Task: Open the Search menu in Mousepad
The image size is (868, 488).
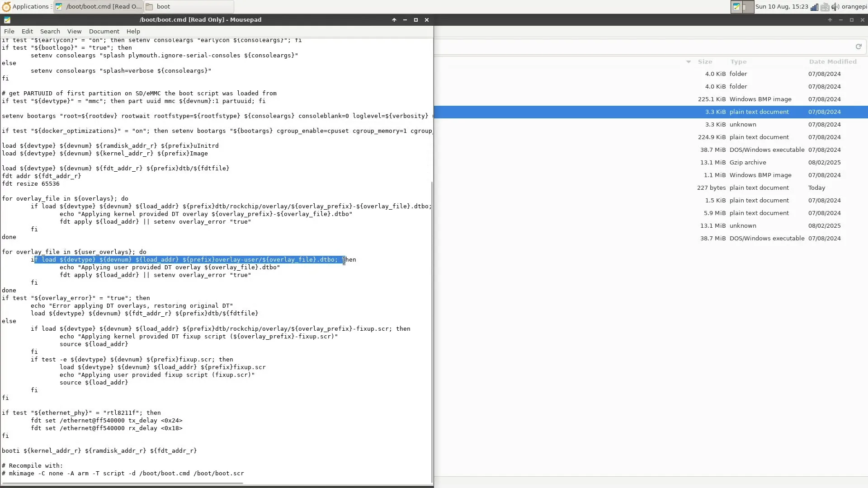Action: [x=50, y=32]
